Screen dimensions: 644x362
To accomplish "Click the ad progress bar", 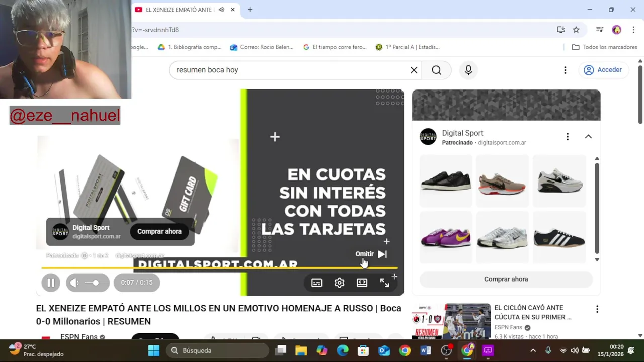I will coord(219,268).
